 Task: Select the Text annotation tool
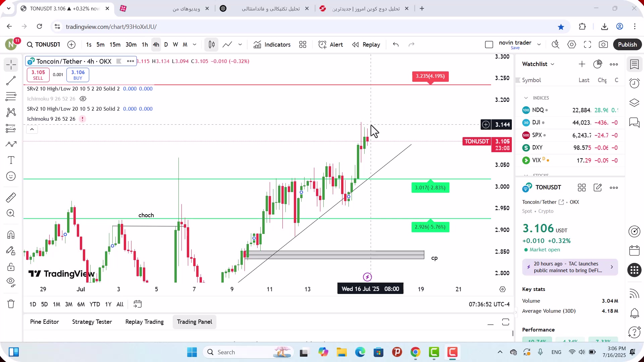(11, 160)
